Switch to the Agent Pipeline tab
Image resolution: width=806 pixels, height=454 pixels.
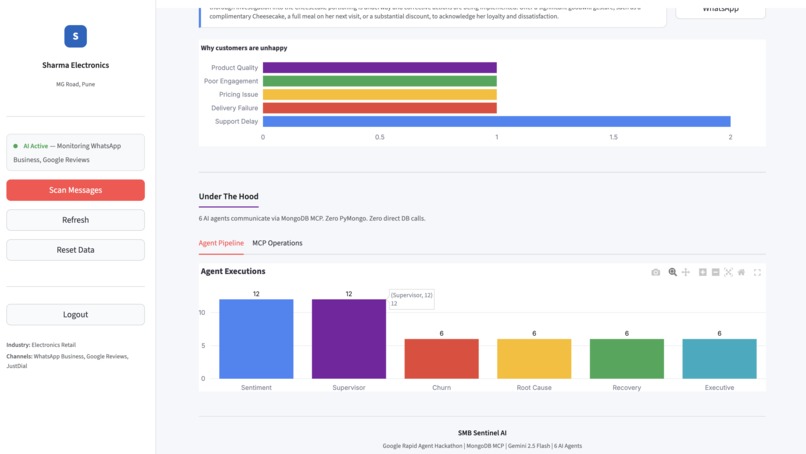pos(221,243)
